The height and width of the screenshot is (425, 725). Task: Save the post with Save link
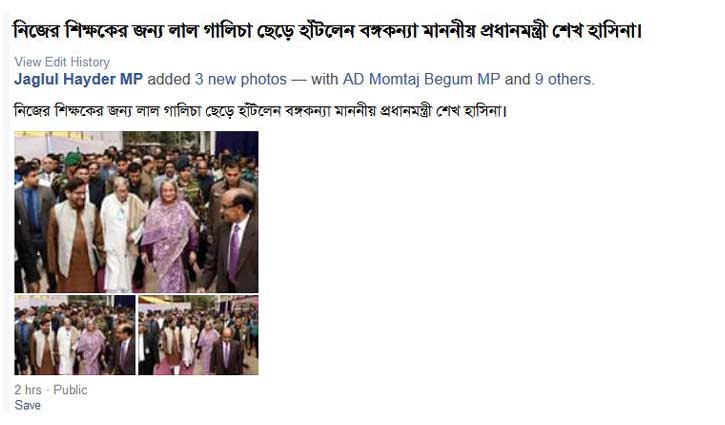pyautogui.click(x=28, y=405)
